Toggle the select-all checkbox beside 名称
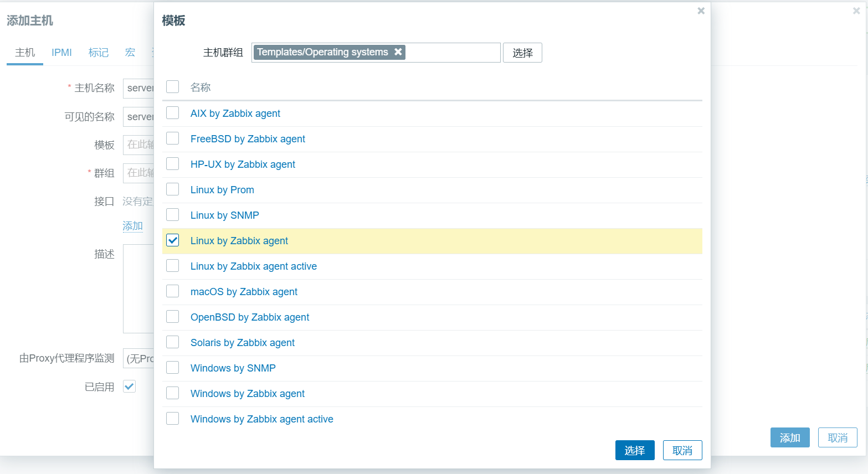 pyautogui.click(x=173, y=87)
